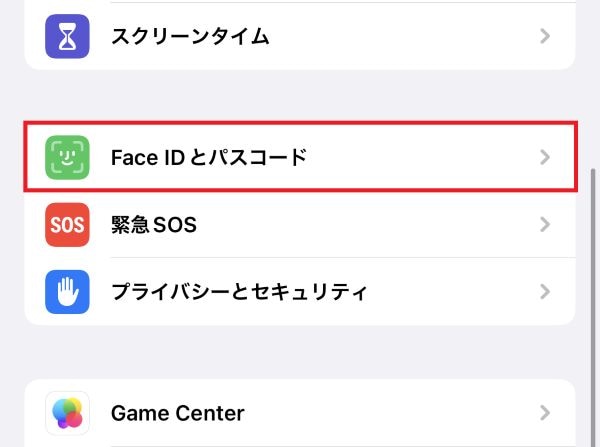
Task: Tap the blue privacy hand icon
Action: [67, 292]
